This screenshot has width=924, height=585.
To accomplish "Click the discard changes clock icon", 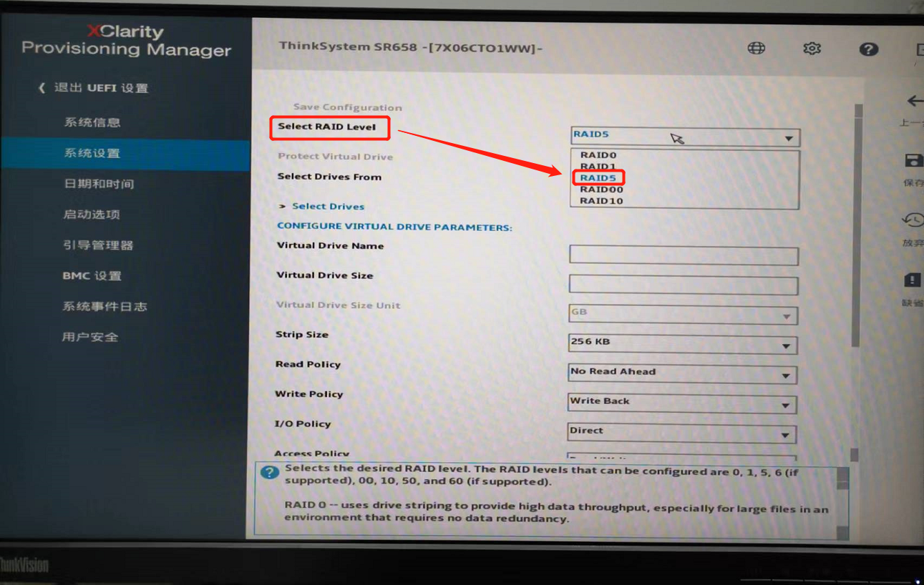I will pos(913,220).
